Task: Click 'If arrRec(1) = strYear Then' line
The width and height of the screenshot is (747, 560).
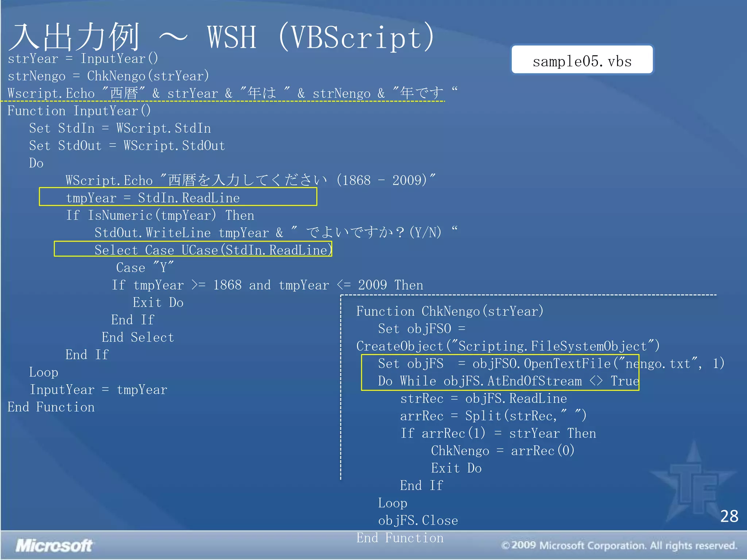Action: 498,433
